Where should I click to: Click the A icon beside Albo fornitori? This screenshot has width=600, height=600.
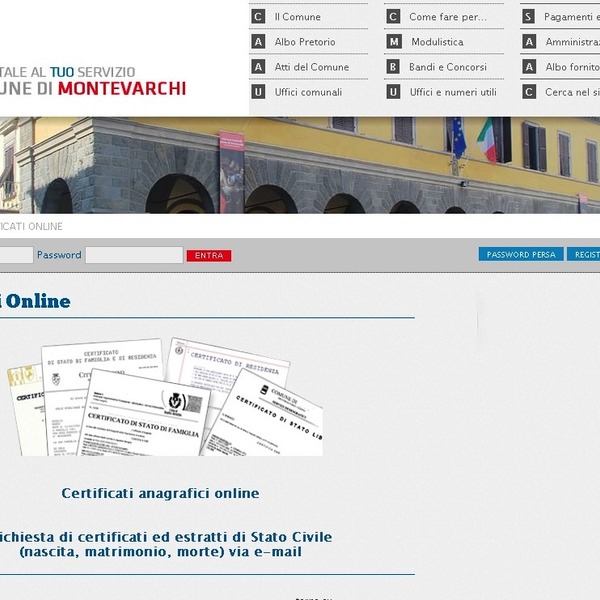point(529,67)
